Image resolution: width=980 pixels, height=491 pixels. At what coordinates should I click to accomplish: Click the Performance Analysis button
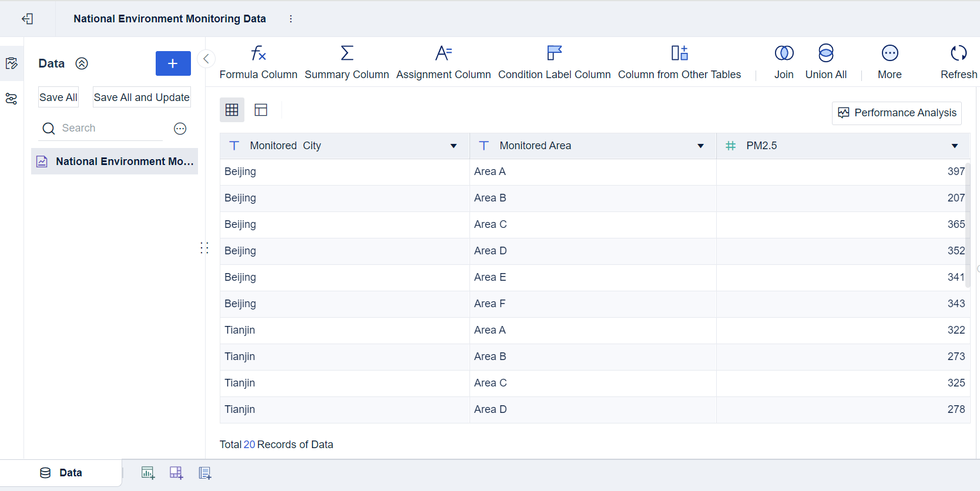(x=897, y=113)
